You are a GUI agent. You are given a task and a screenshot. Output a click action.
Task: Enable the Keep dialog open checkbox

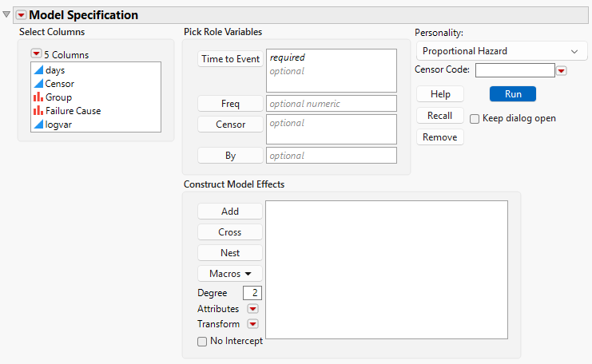[475, 118]
